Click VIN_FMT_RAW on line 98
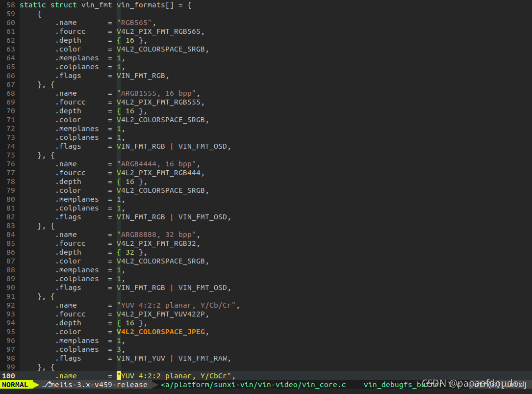The height and width of the screenshot is (394, 532). [203, 358]
